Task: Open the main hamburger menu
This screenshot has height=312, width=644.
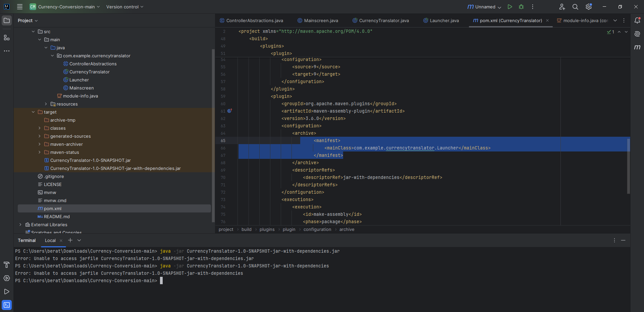Action: (x=20, y=7)
